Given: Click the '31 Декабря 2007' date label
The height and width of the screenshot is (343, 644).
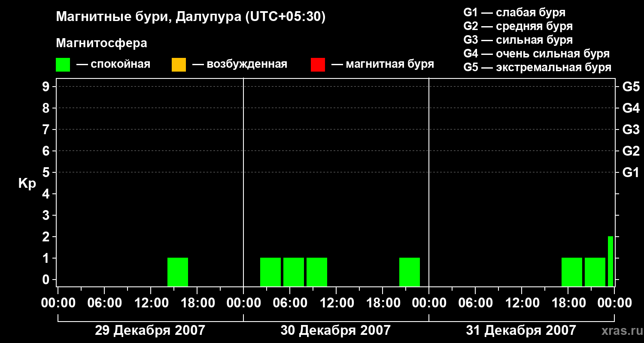Looking at the screenshot, I should [521, 330].
